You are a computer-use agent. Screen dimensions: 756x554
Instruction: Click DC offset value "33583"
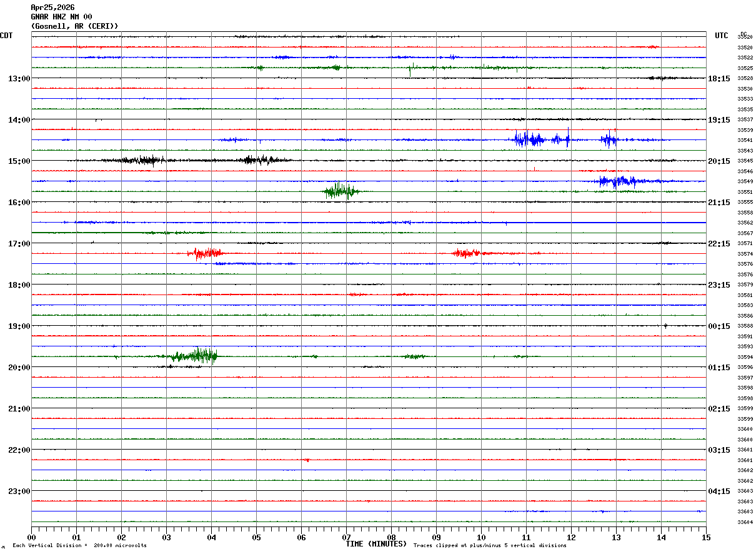tap(745, 306)
